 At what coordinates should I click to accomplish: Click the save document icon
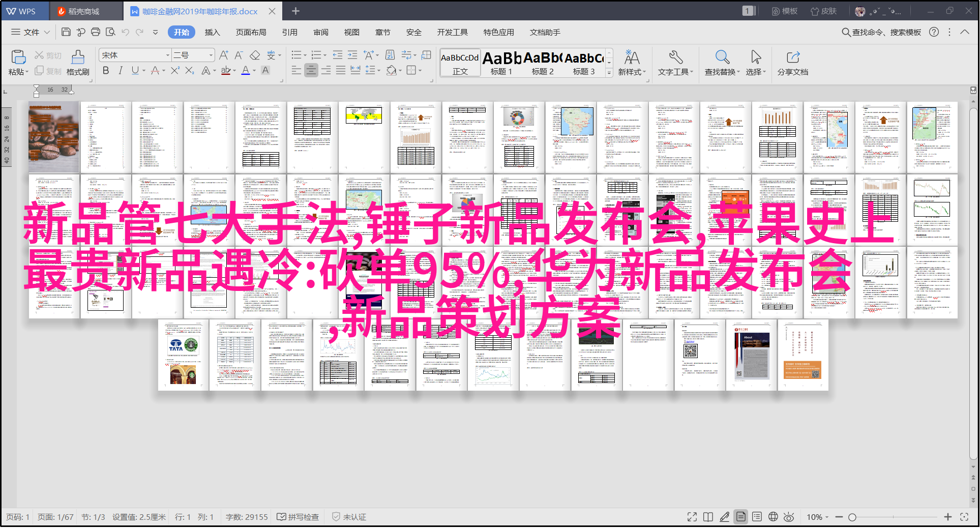66,32
